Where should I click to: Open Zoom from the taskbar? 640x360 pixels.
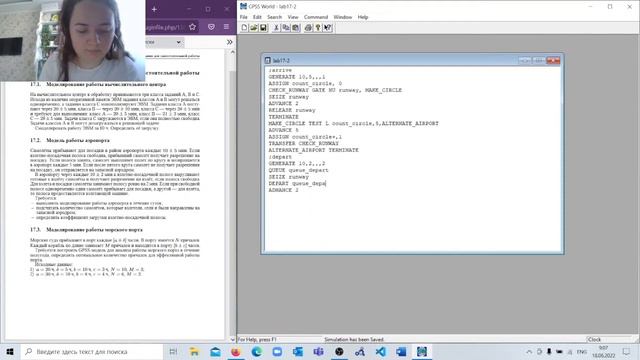tap(277, 351)
